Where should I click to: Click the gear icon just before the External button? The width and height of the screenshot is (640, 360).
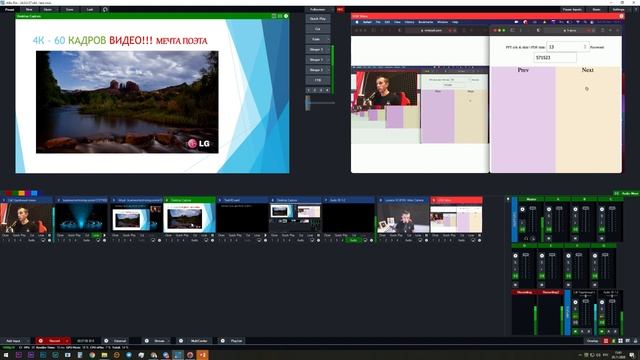click(106, 341)
